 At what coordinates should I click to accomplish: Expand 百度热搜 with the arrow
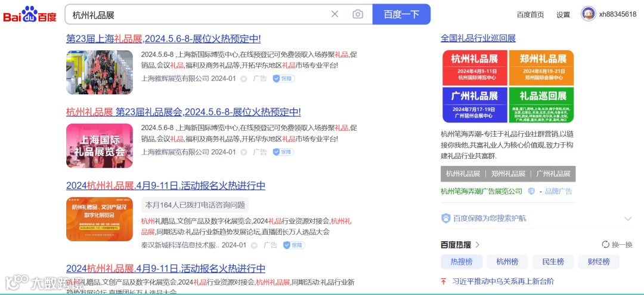pos(477,245)
